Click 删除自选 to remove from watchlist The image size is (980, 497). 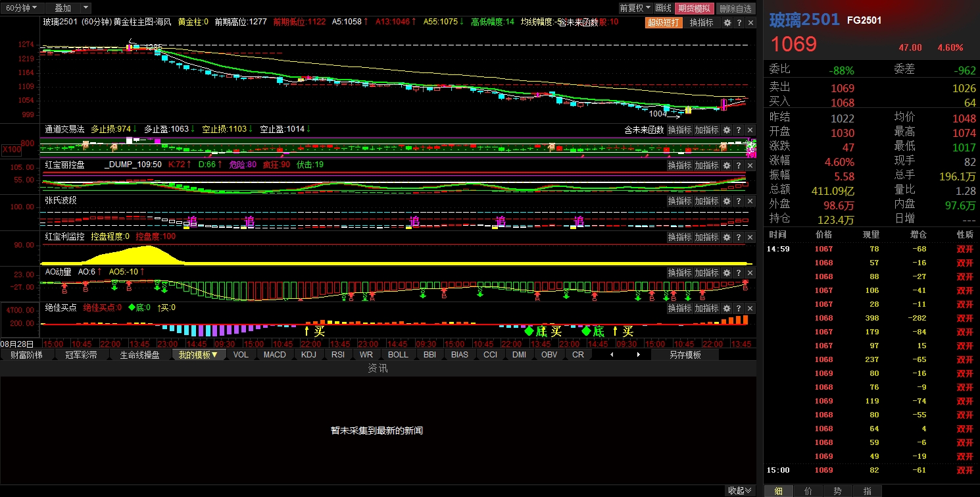pos(735,9)
